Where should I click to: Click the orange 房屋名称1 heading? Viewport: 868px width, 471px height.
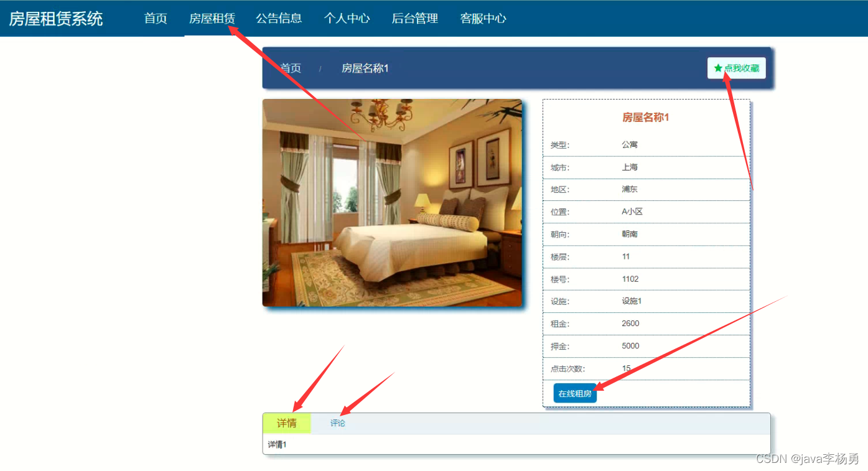tap(646, 117)
